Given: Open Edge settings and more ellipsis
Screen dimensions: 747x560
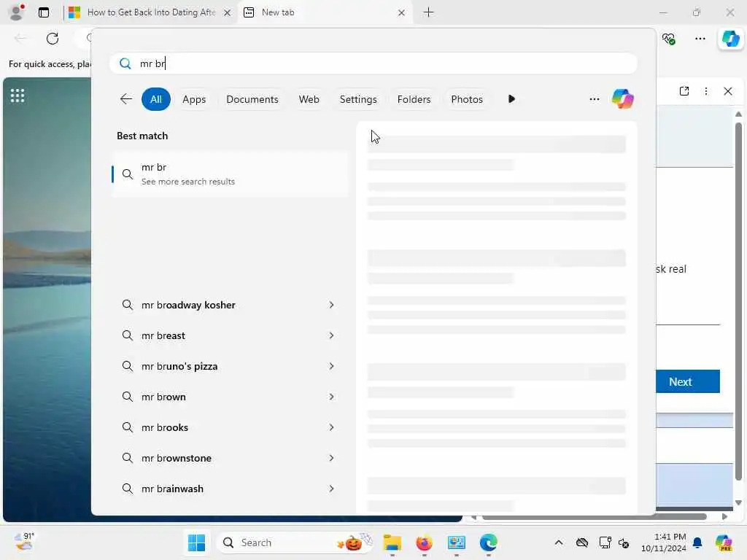Looking at the screenshot, I should (x=700, y=39).
